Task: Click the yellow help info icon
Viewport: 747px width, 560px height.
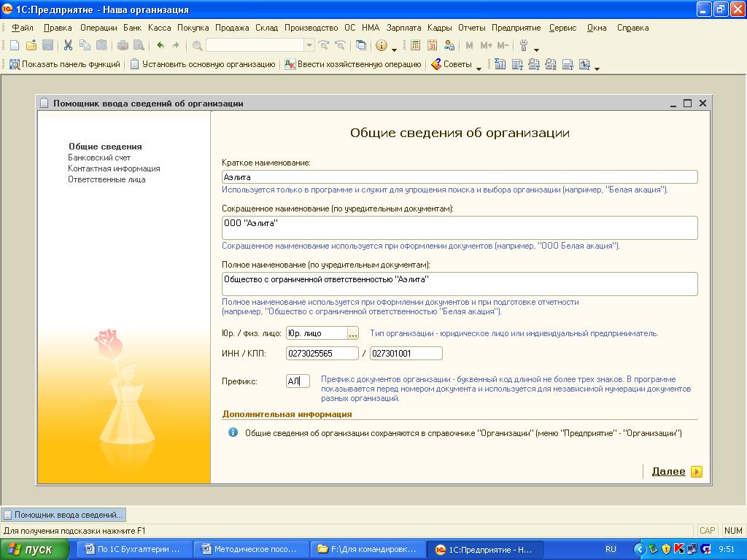Action: pos(381,45)
